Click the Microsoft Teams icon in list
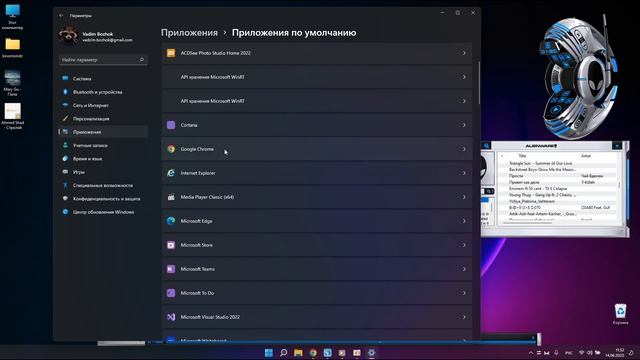This screenshot has width=640, height=360. pos(171,269)
